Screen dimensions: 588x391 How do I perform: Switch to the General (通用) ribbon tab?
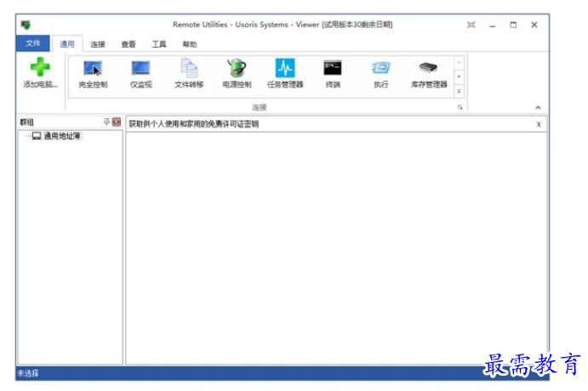pyautogui.click(x=67, y=44)
